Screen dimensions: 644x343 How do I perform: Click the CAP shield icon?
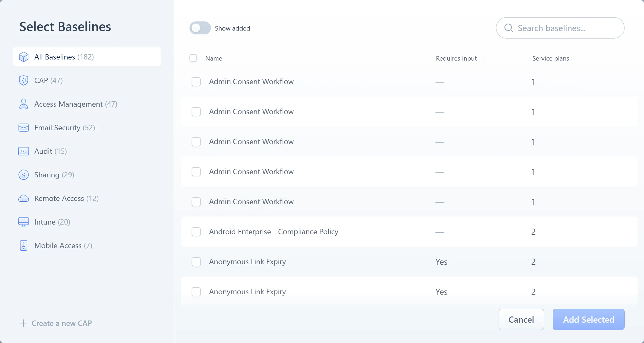tap(24, 80)
